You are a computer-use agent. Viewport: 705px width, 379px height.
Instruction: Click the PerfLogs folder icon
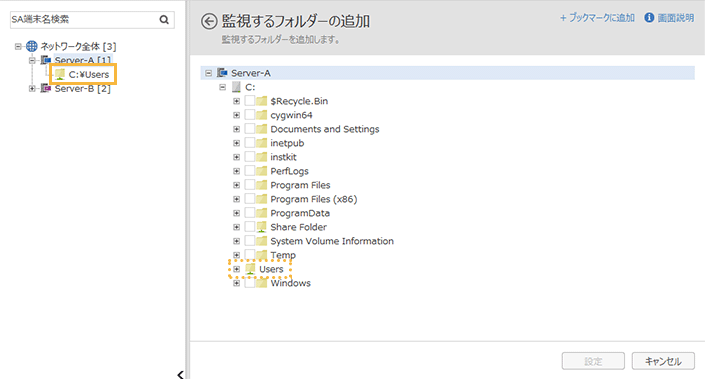click(262, 171)
